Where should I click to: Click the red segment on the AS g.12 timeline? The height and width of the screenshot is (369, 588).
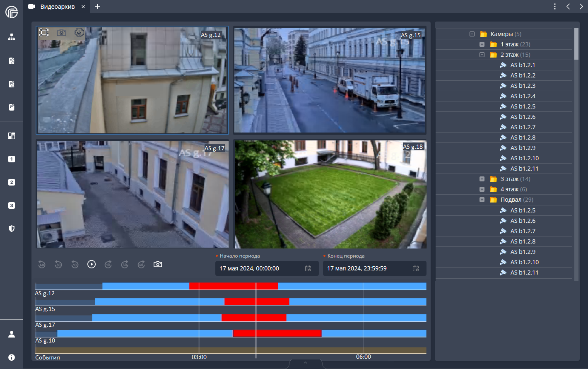click(234, 286)
